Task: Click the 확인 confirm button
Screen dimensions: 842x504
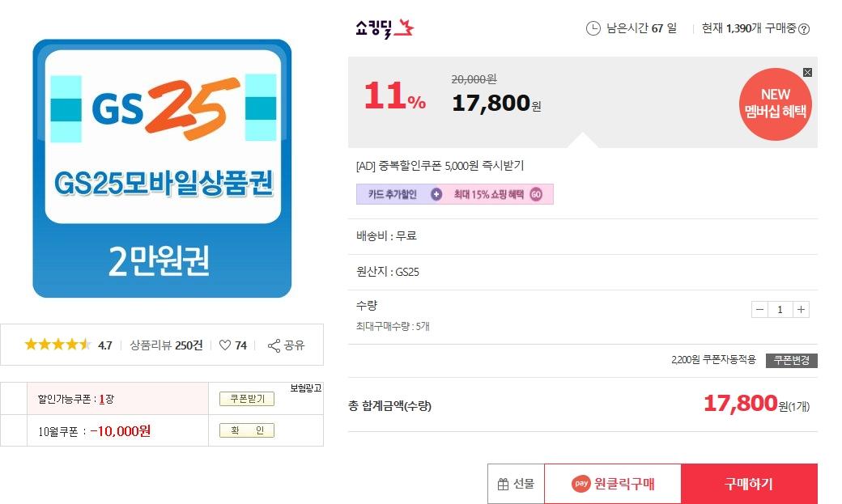Action: tap(246, 430)
